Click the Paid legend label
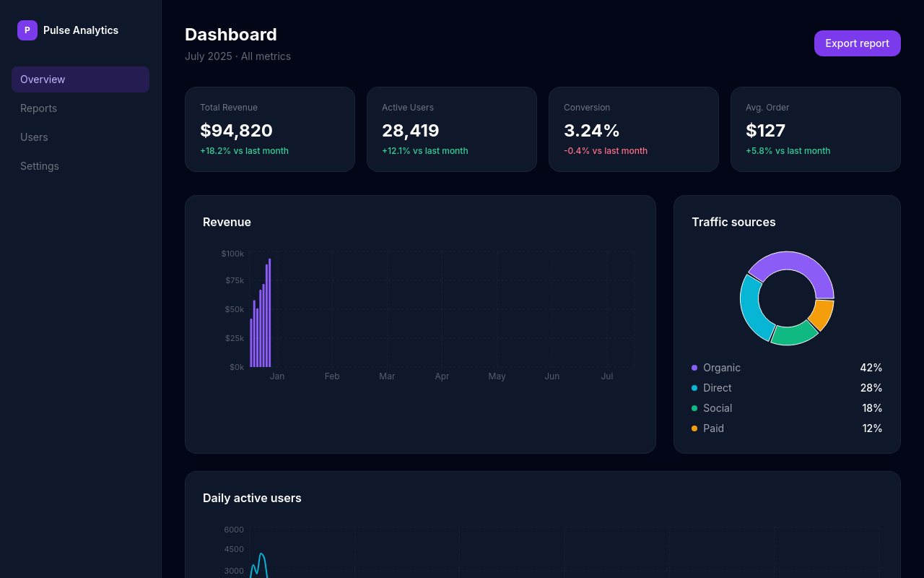 (x=713, y=428)
